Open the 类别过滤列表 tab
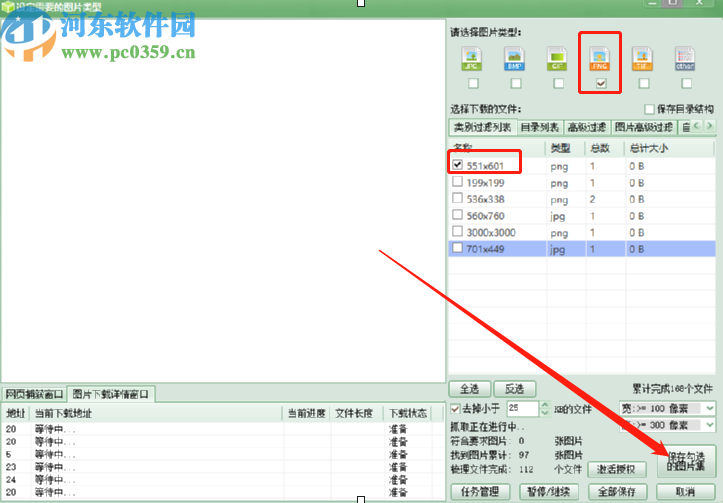Viewport: 723px width, 503px height. [482, 127]
